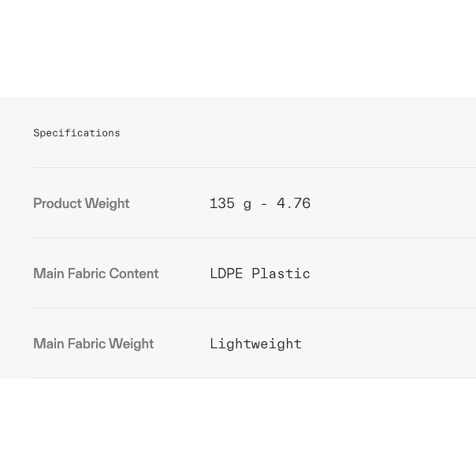Image resolution: width=476 pixels, height=476 pixels.
Task: Click the white area above the Specifications panel
Action: pos(236,47)
